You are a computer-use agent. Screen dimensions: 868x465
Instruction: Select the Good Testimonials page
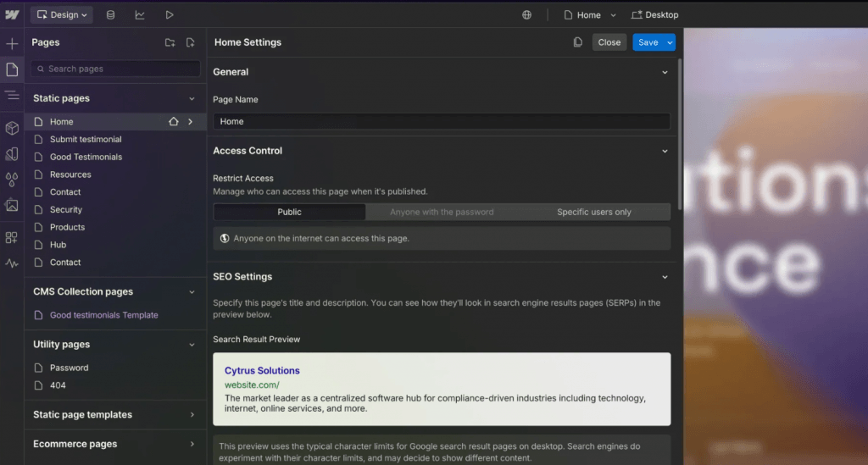[86, 157]
